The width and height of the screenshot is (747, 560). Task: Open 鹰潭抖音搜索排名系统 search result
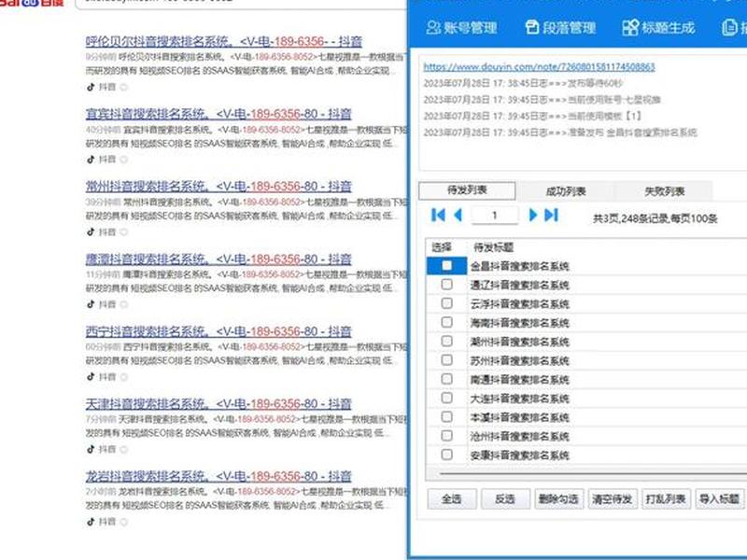(218, 259)
